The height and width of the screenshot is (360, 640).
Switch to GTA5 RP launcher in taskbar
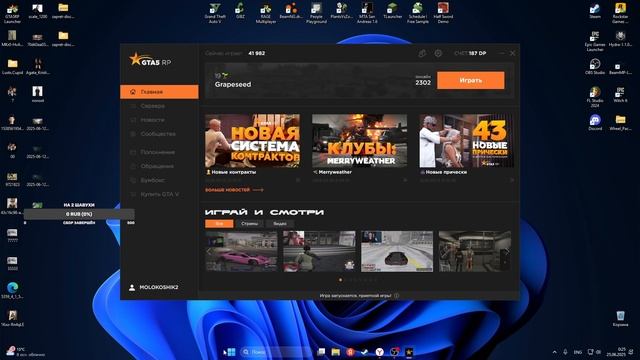409,351
